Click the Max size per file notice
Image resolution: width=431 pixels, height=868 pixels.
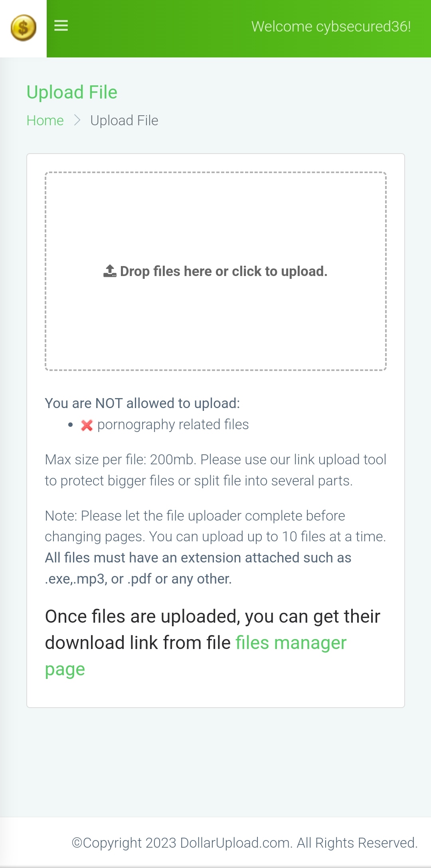click(215, 470)
